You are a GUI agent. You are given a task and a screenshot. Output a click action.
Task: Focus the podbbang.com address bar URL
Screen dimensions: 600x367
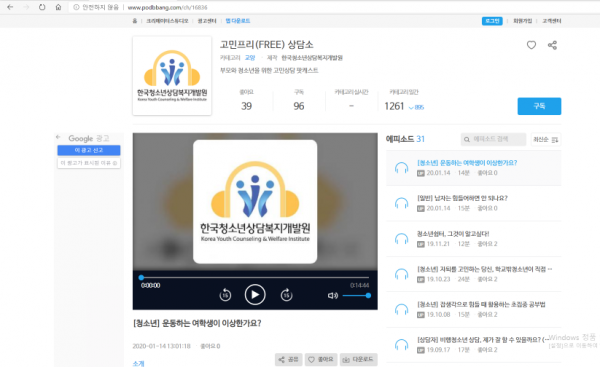(x=167, y=8)
